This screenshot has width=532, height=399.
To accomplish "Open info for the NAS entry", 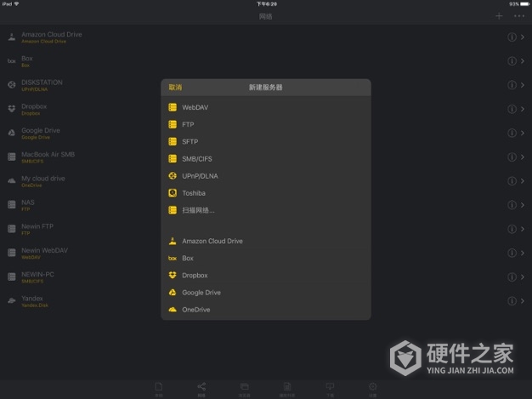I will (512, 205).
